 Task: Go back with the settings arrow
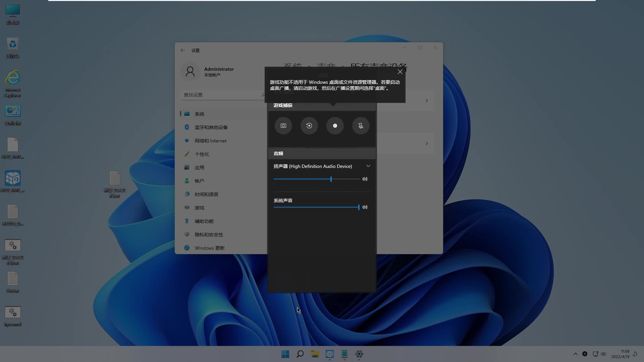tap(183, 50)
